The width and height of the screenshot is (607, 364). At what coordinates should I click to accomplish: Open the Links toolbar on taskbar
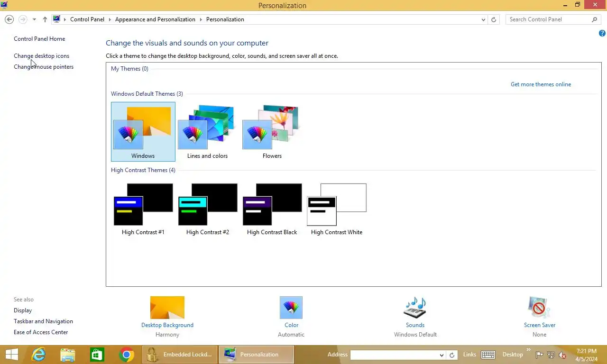tap(469, 355)
